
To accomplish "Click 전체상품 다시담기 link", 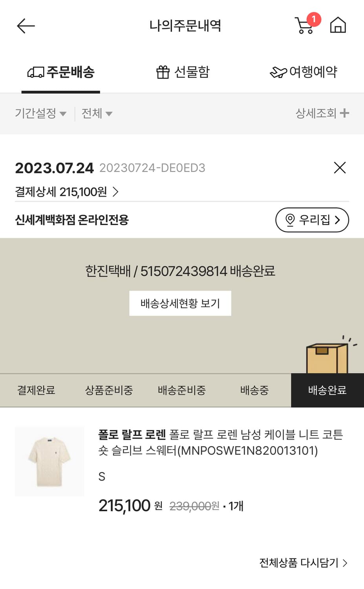I will pos(303,563).
